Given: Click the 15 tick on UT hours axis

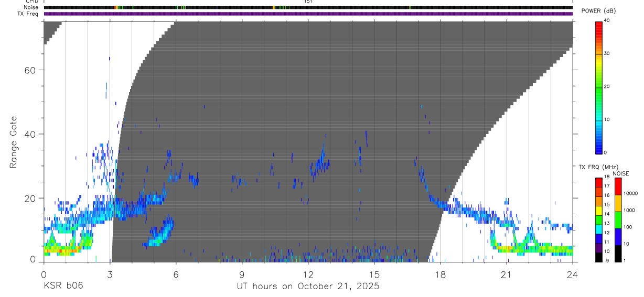Looking at the screenshot, I should click(374, 274).
